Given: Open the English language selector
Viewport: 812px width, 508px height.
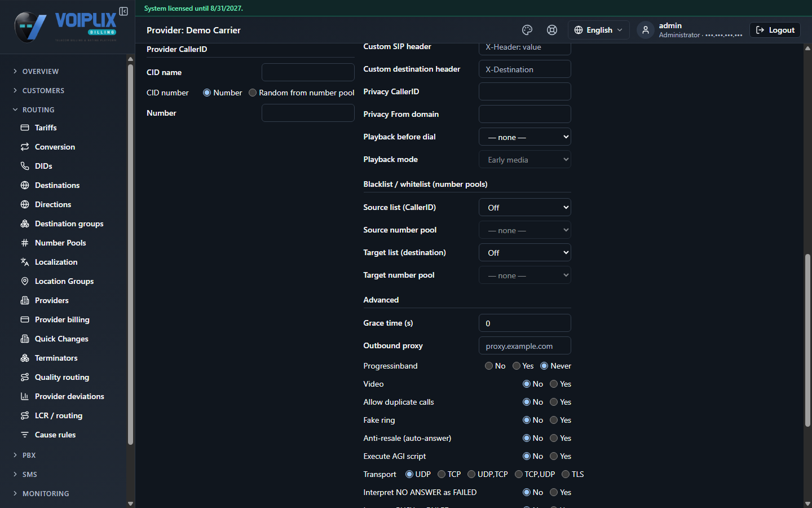Looking at the screenshot, I should pyautogui.click(x=599, y=30).
